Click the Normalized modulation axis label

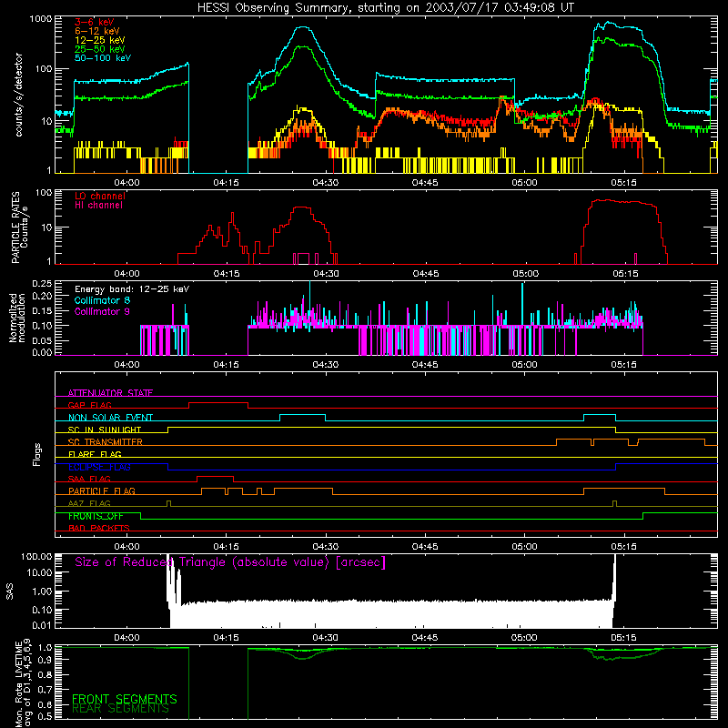pyautogui.click(x=17, y=318)
